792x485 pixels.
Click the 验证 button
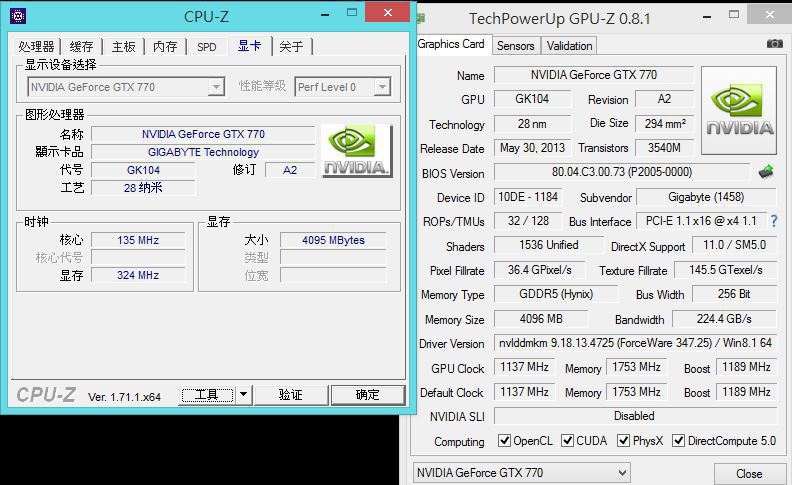pyautogui.click(x=291, y=395)
